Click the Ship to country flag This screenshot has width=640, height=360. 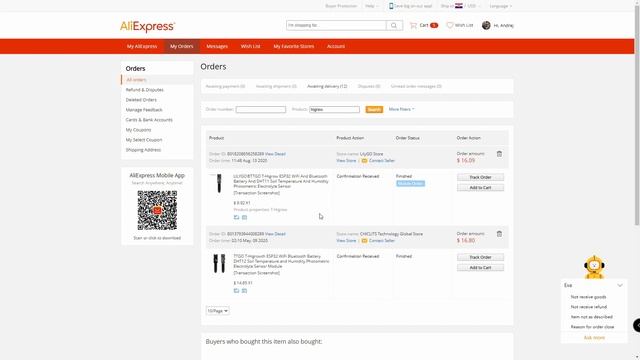(x=459, y=6)
